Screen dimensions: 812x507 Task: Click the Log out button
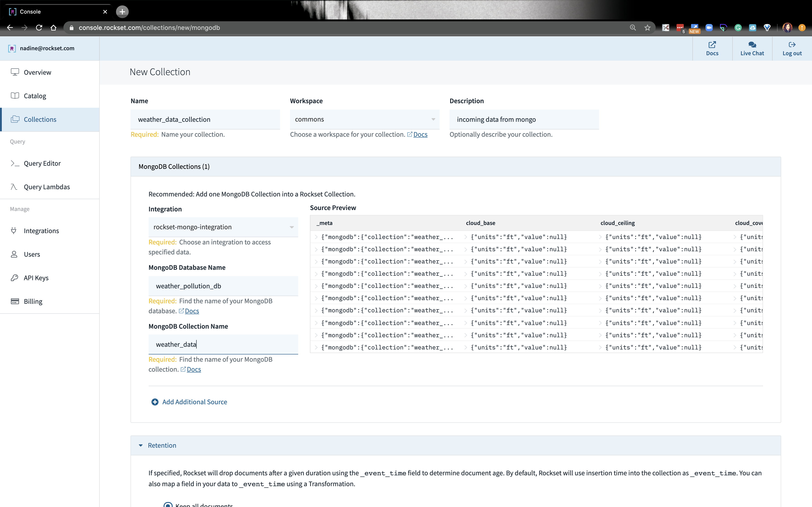(792, 48)
